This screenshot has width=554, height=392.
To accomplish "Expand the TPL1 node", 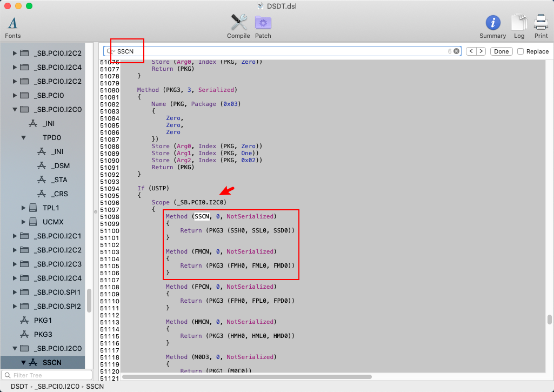I will [x=23, y=208].
